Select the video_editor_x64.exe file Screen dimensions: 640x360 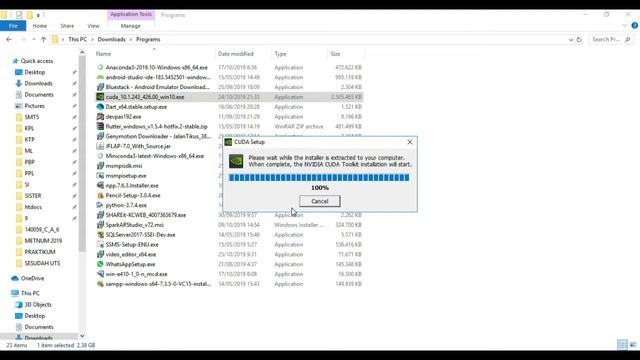(x=131, y=254)
